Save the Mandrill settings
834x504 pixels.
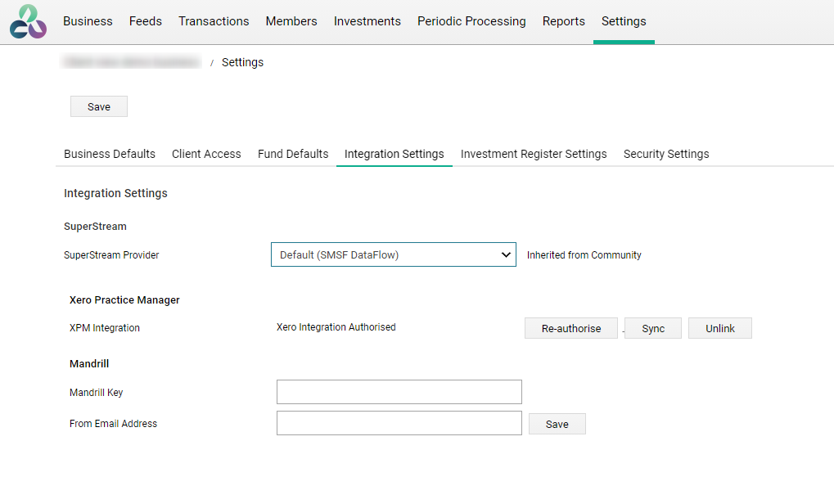[557, 424]
